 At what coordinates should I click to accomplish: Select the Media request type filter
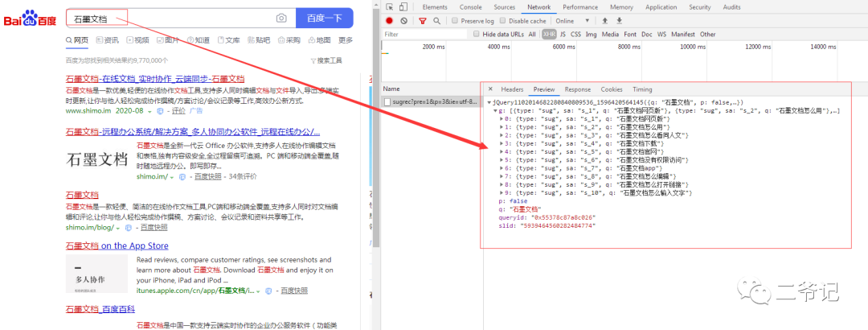[x=610, y=35]
